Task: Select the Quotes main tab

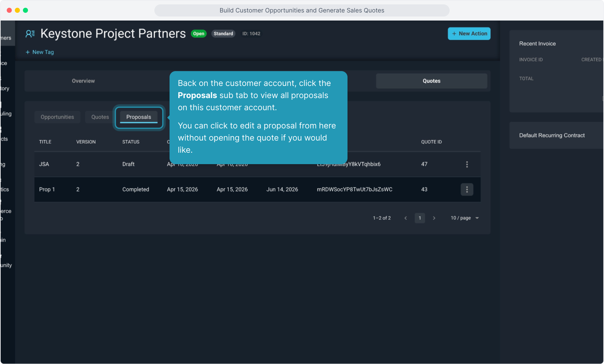Action: coord(431,81)
